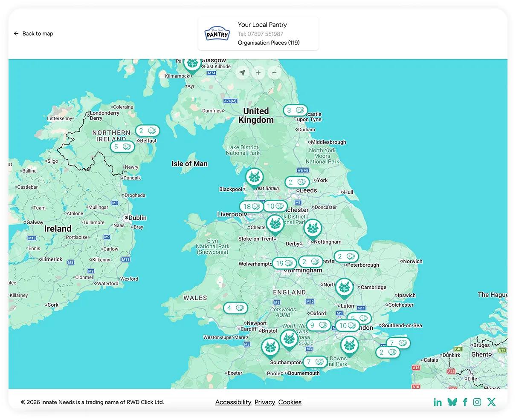Open the cluster of 5 in Northern Ireland

pos(122,147)
